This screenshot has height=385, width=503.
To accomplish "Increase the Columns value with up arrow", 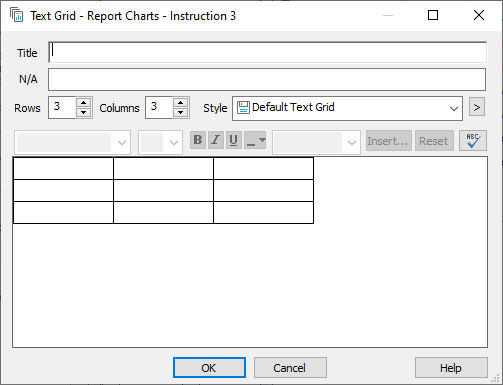I will [x=180, y=103].
